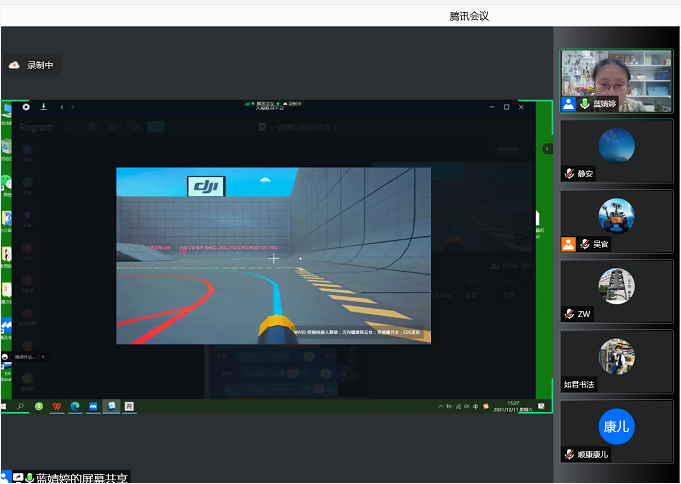Viewport: 681px width, 484px height.
Task: Select the active highlighted taskbar app
Action: 112,406
